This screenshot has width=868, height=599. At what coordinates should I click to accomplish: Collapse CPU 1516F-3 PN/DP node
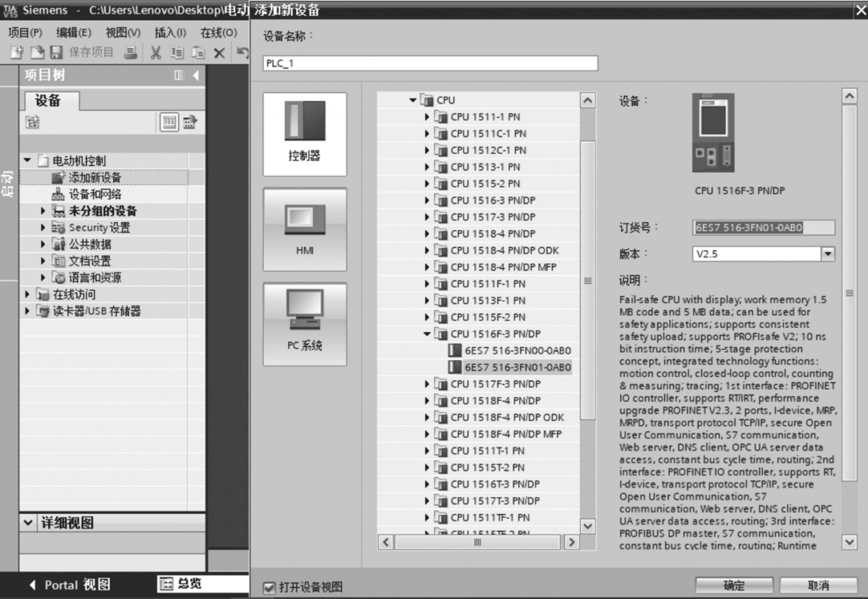427,334
